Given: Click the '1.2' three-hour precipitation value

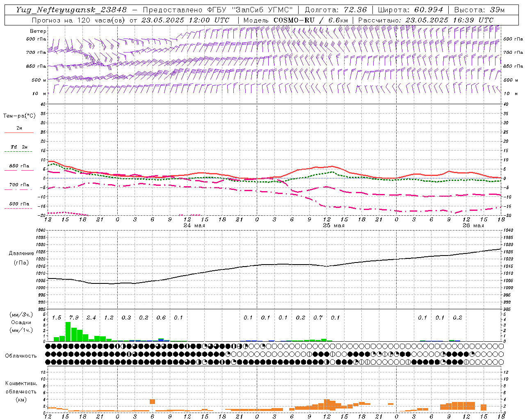Looking at the screenshot, I should click(x=109, y=318).
